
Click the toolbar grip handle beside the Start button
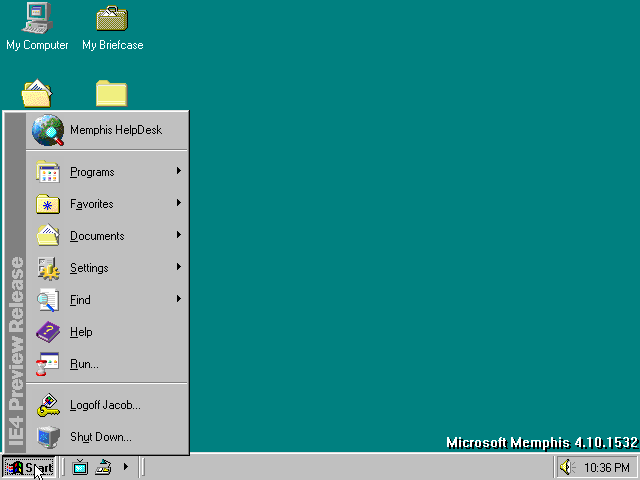pos(62,467)
